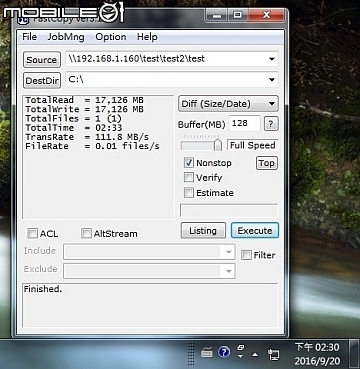
Task: Show hidden system tray icons arrow
Action: pos(255,354)
